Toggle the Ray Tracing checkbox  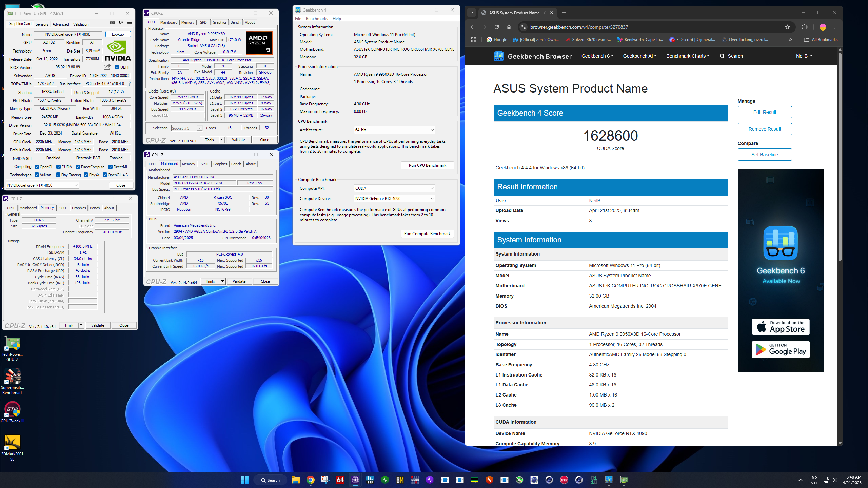tap(58, 175)
